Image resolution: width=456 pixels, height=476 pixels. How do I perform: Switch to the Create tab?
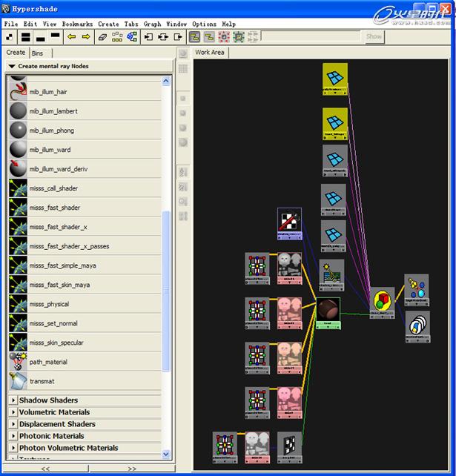click(16, 52)
